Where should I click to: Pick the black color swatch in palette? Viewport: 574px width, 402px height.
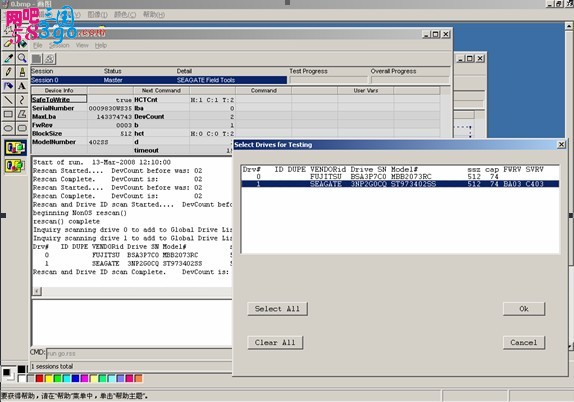tap(22, 369)
